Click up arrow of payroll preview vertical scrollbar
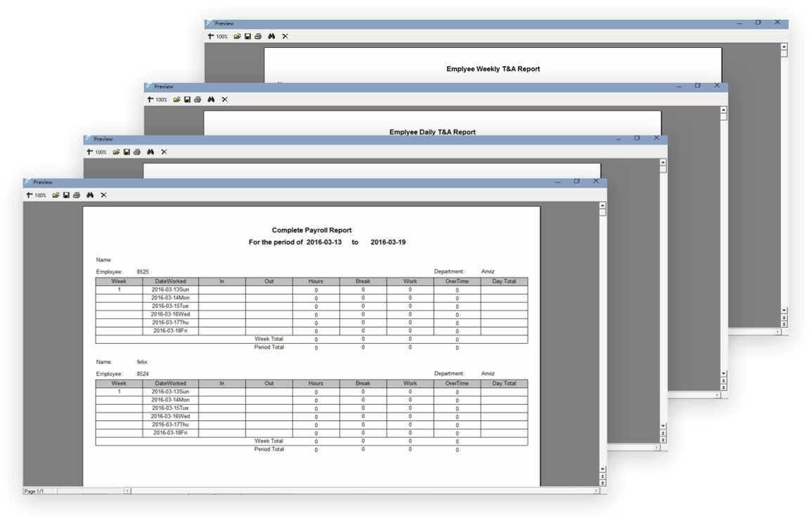 tap(602, 205)
